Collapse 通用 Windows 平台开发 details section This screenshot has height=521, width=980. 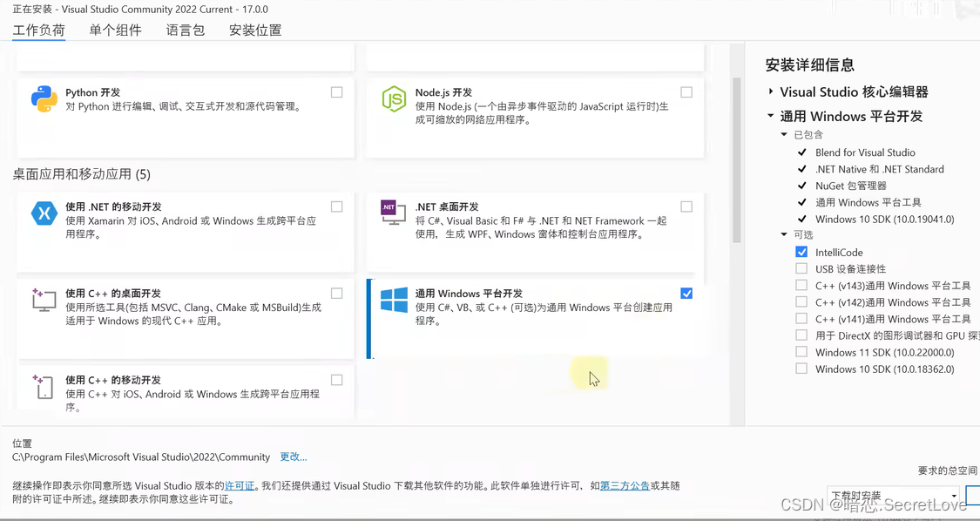click(771, 116)
